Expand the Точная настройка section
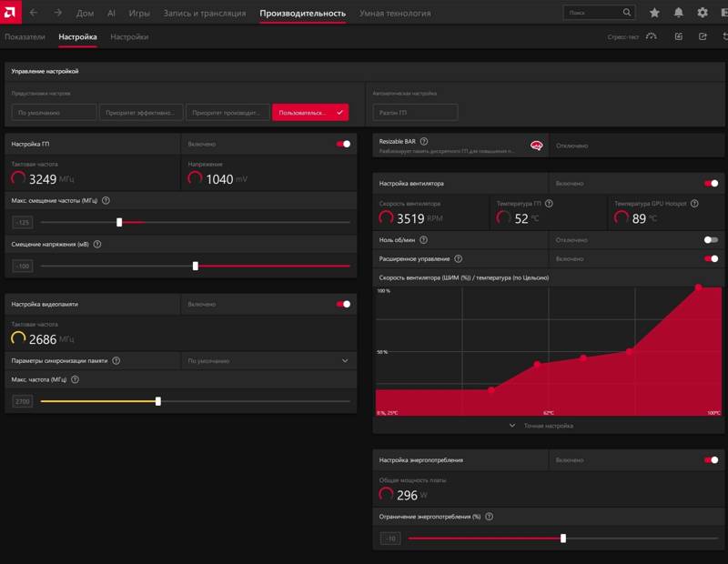728x564 pixels. click(541, 426)
